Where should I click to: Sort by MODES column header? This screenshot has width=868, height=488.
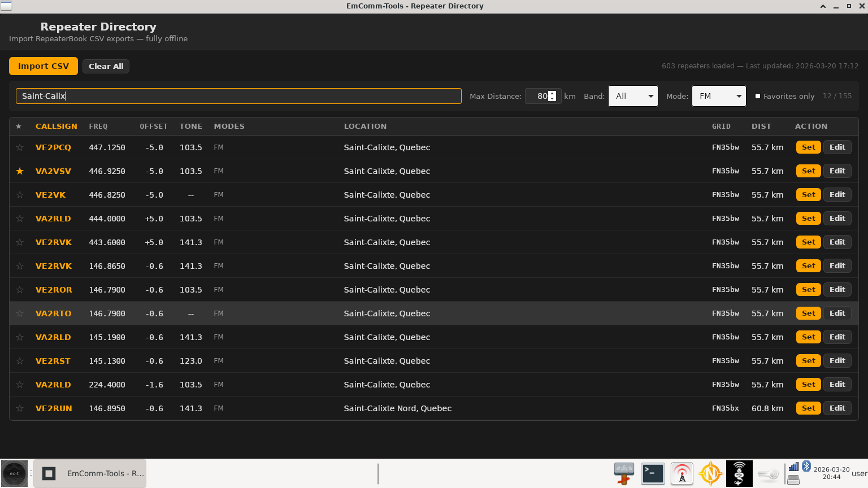(229, 127)
